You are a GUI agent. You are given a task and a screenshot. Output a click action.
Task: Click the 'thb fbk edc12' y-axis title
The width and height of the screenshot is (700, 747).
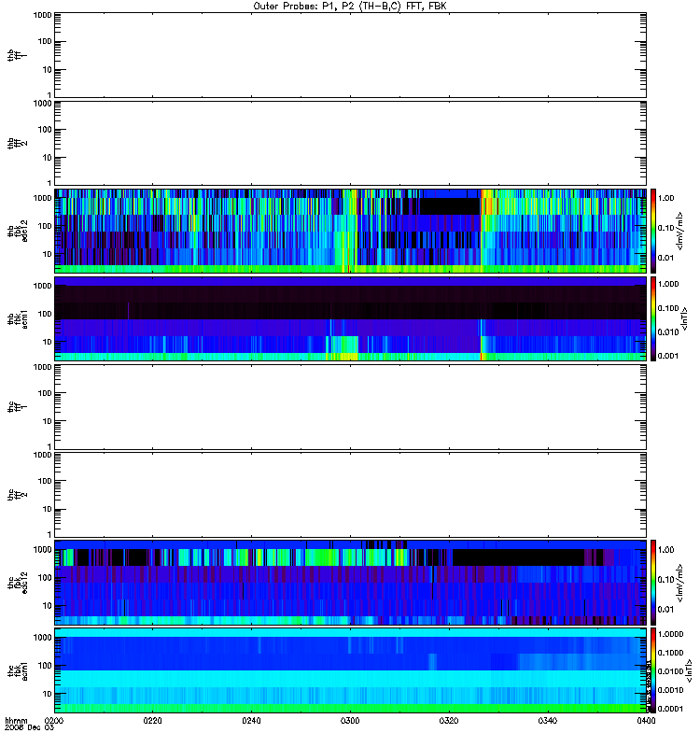click(17, 231)
